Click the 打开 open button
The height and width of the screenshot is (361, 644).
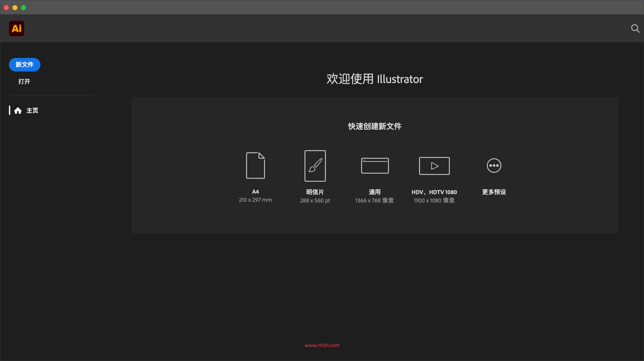pyautogui.click(x=24, y=81)
